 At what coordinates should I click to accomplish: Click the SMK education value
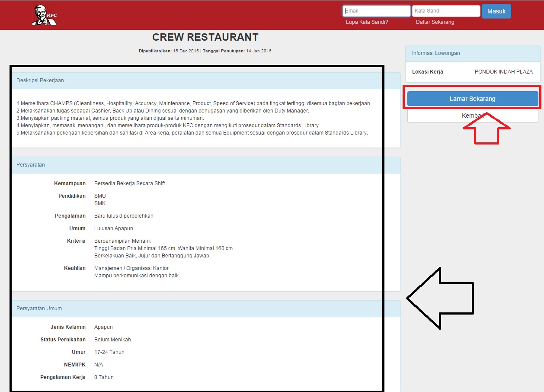100,203
